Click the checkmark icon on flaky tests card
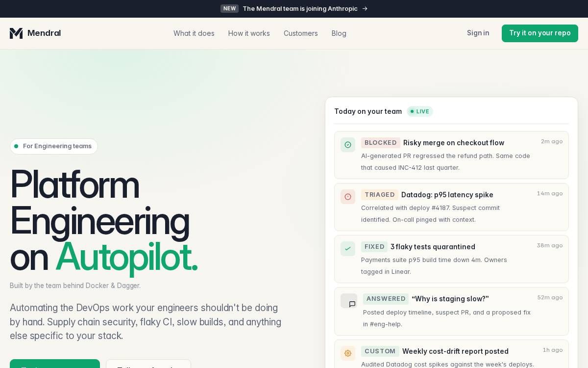This screenshot has width=588, height=368. 348,249
